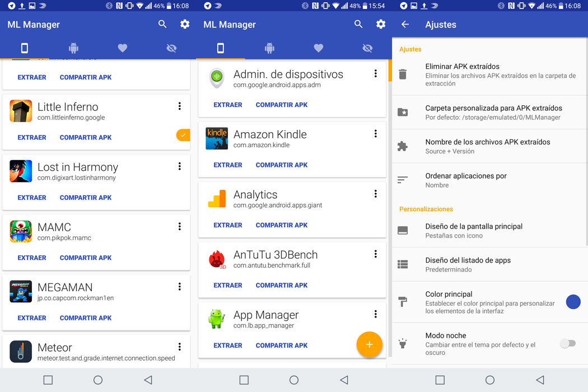Toggle the Modo noche switch
This screenshot has height=392, width=588.
point(567,343)
